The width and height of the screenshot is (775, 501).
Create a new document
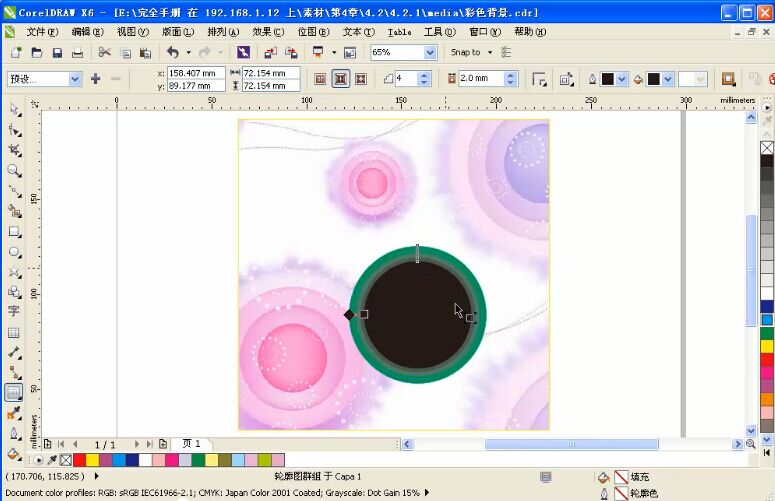coord(16,52)
